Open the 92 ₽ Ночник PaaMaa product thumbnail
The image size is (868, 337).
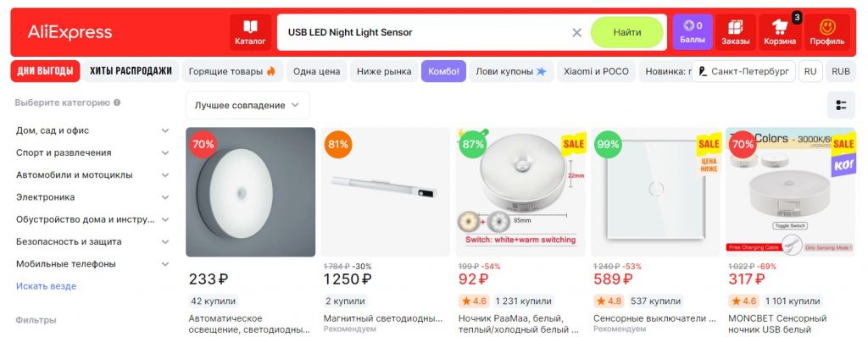click(520, 192)
